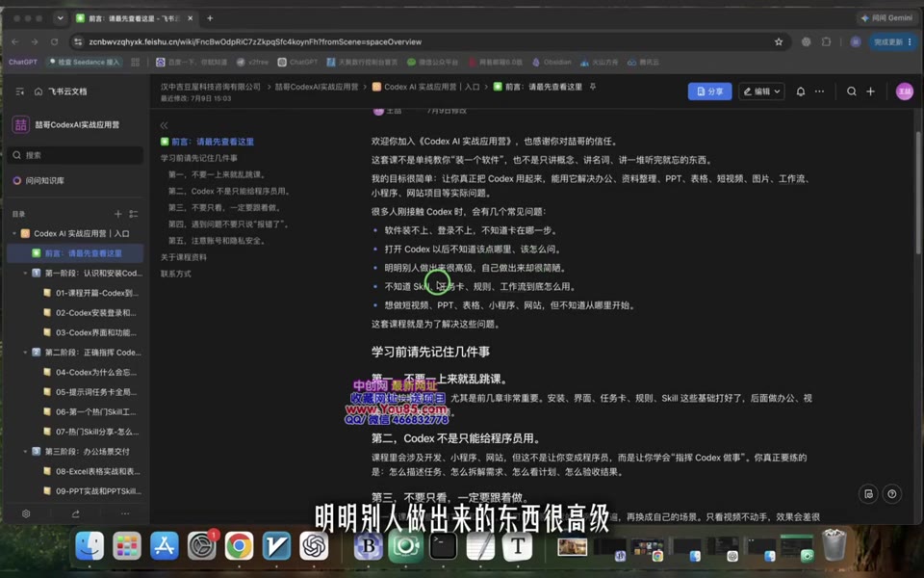Viewport: 924px width, 578px height.
Task: Bookmark this page with the star icon
Action: point(779,41)
